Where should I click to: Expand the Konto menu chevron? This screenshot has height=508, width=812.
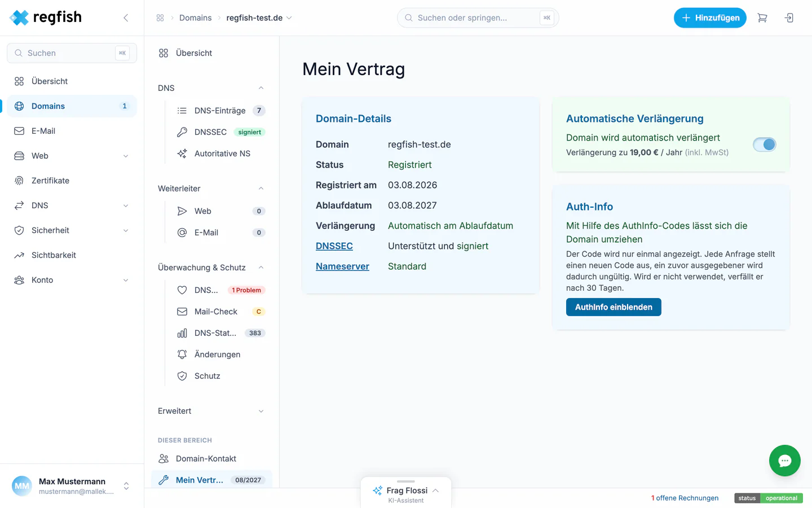[x=126, y=280]
